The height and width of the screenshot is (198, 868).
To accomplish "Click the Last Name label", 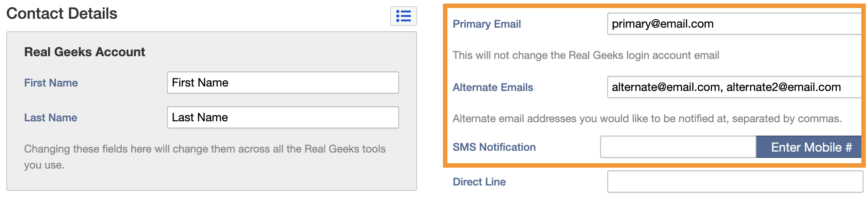I will [x=50, y=118].
